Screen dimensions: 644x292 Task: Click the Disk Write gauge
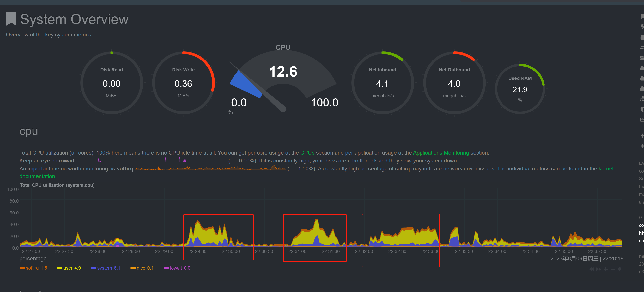pos(183,83)
